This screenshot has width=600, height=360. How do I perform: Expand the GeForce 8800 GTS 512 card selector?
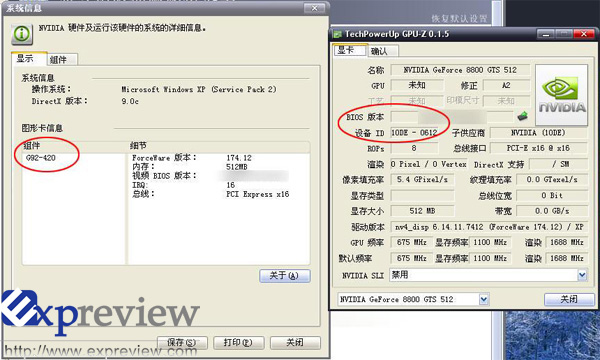tap(484, 299)
